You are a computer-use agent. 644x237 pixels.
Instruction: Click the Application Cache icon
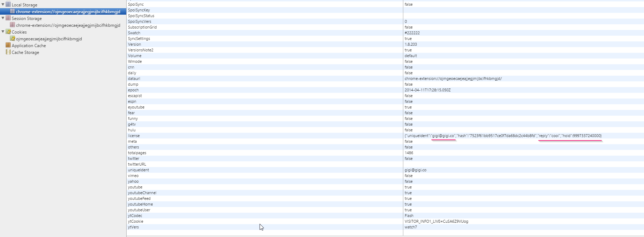click(x=8, y=45)
